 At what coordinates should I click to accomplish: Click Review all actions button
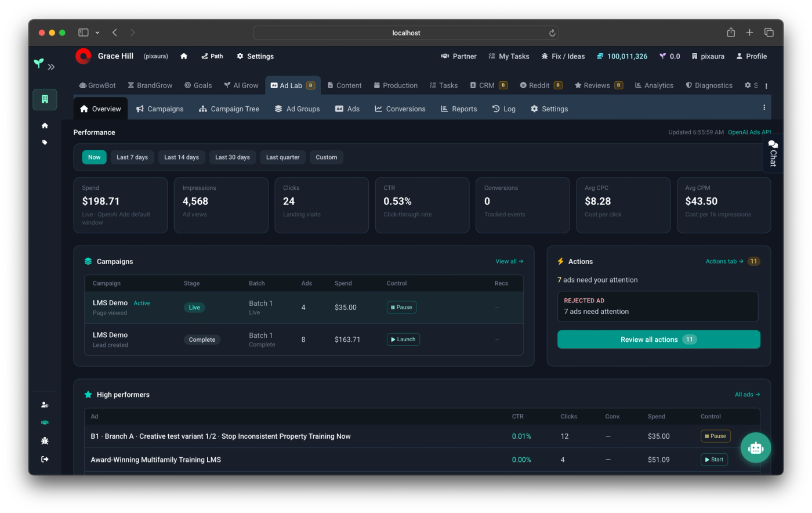(x=658, y=339)
